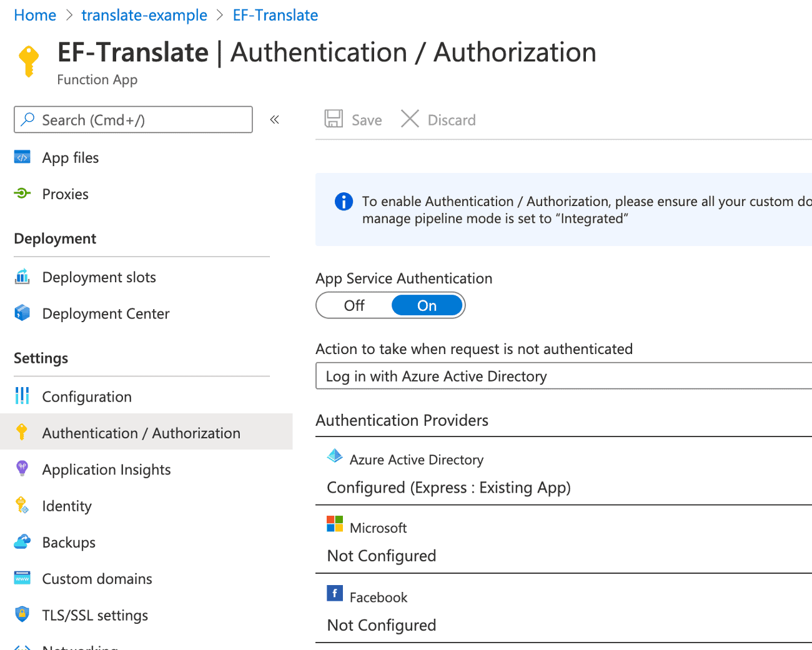Select On for App Service Authentication
Image resolution: width=812 pixels, height=650 pixels.
coord(427,305)
